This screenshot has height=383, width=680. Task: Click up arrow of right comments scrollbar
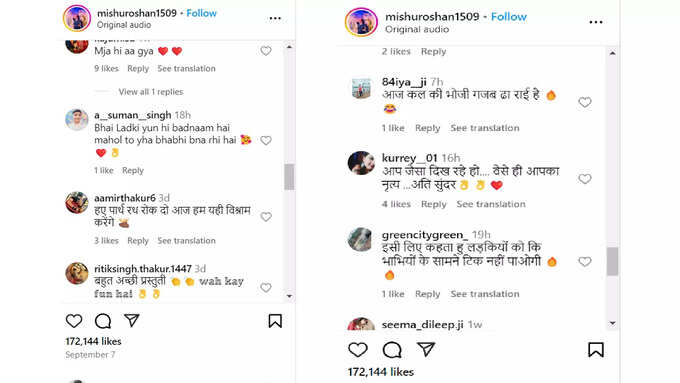click(612, 53)
